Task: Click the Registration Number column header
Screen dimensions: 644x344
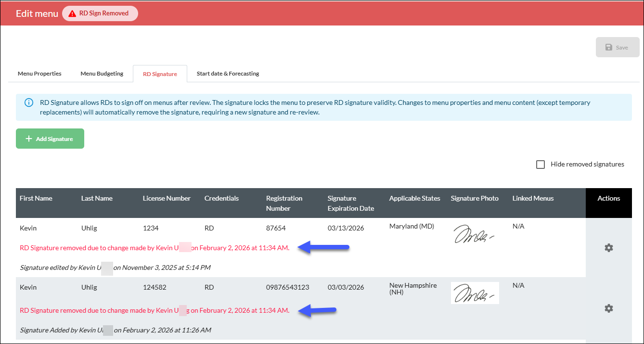Action: tap(284, 203)
